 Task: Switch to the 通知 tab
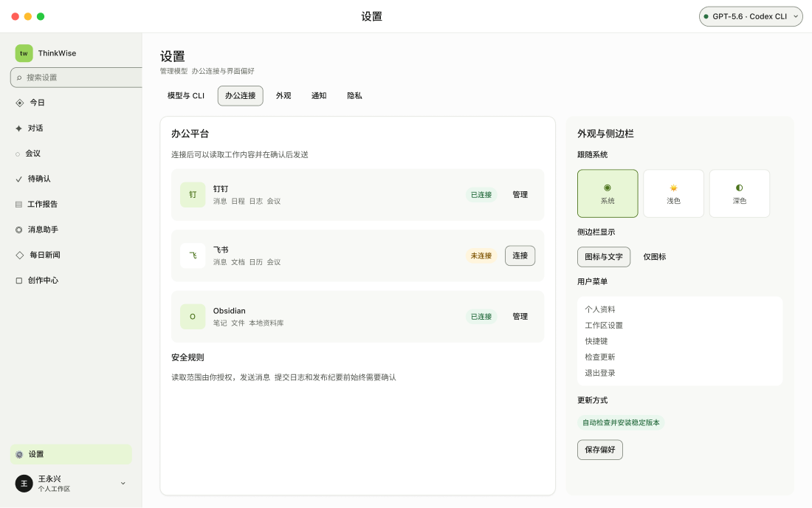[x=318, y=96]
